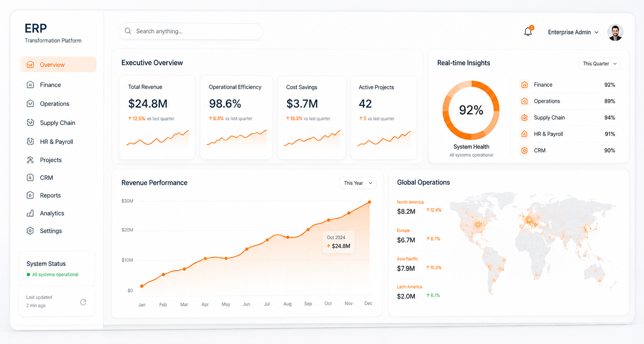Viewport: 644px width, 344px height.
Task: Open the Overview menu item
Action: pyautogui.click(x=58, y=65)
